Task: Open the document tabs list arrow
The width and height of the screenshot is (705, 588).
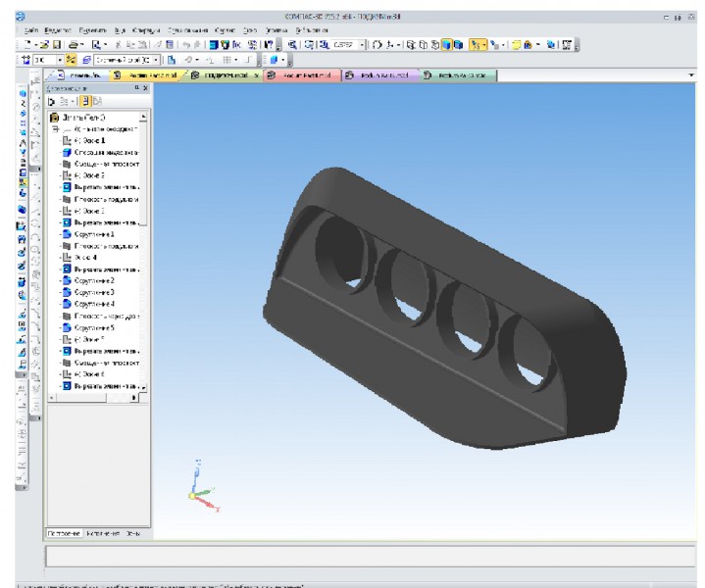Action: pos(691,75)
